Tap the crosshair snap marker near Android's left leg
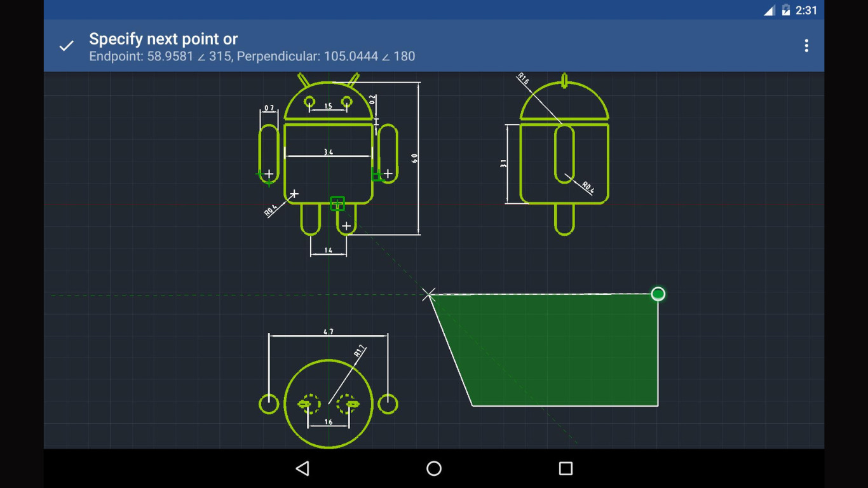 tap(294, 194)
